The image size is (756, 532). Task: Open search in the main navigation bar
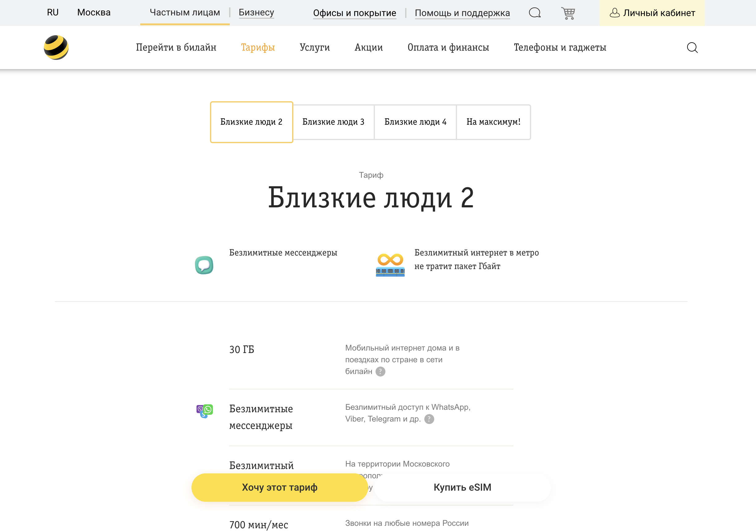pos(692,48)
